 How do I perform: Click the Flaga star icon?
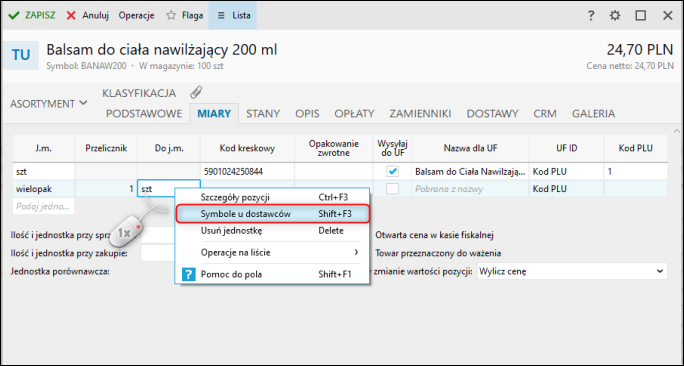(x=171, y=15)
